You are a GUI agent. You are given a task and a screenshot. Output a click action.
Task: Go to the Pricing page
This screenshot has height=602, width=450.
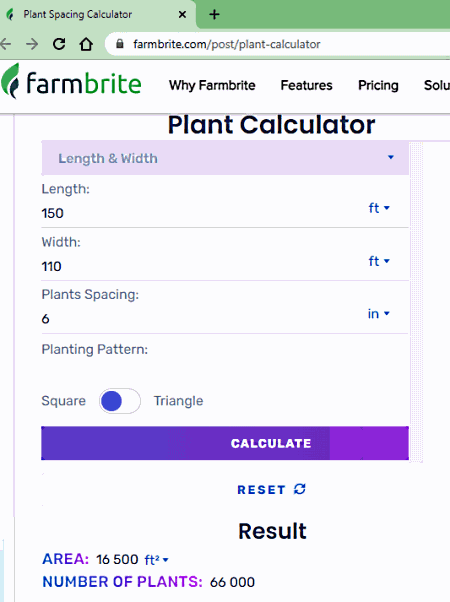(378, 85)
